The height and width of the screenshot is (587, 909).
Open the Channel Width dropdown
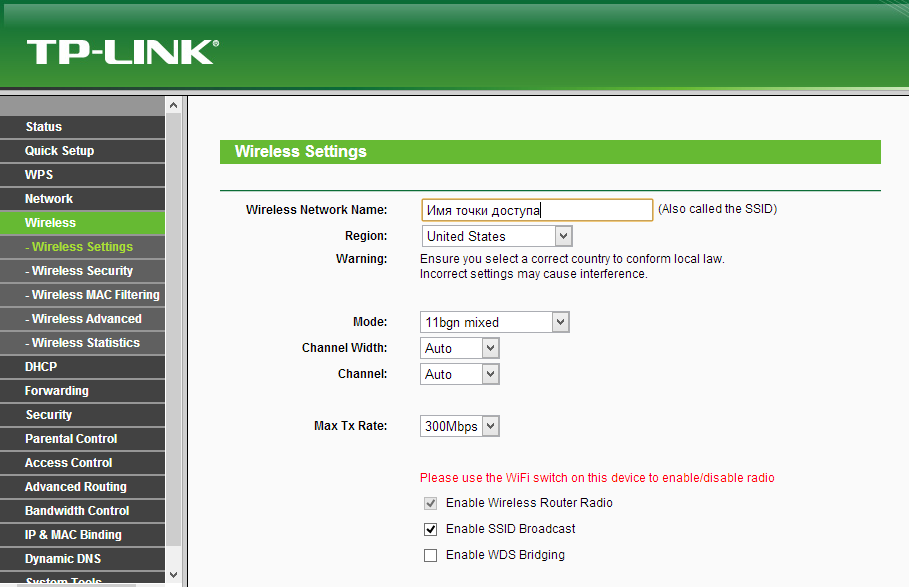coord(460,348)
